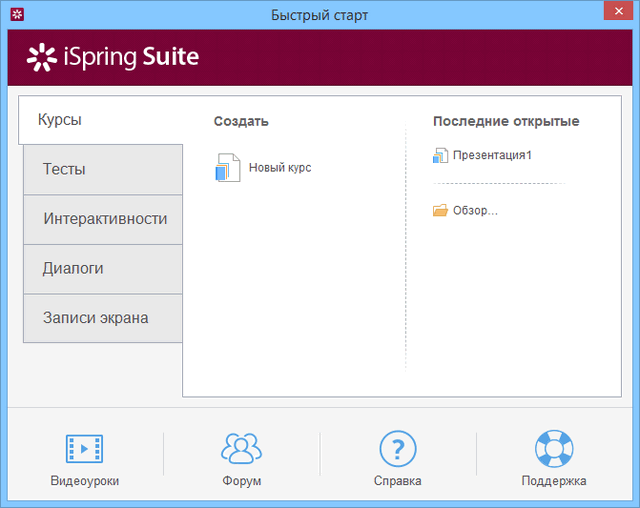The image size is (640, 508).
Task: Click the Справка label
Action: 398,481
